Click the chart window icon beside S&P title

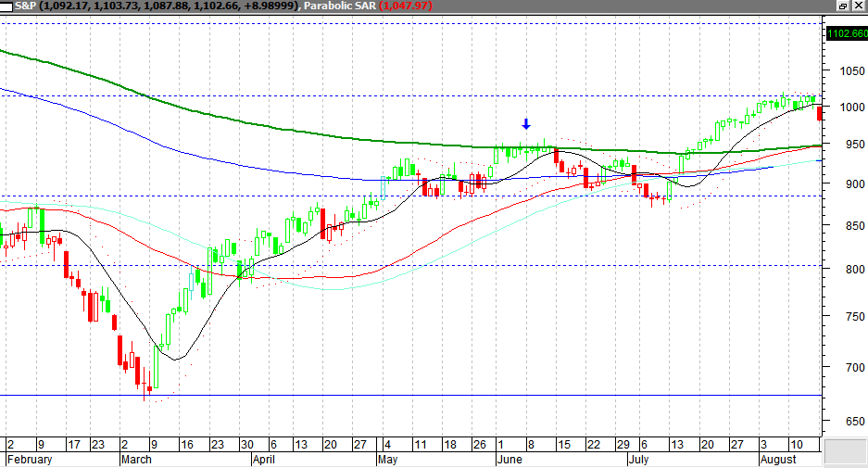[x=6, y=6]
